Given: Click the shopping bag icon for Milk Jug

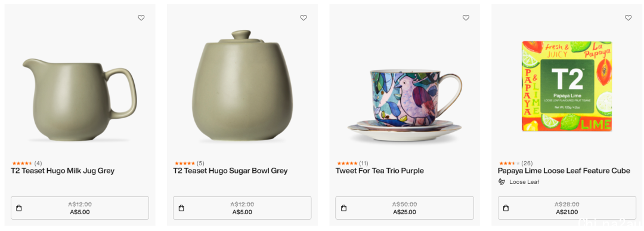Looking at the screenshot, I should [19, 208].
